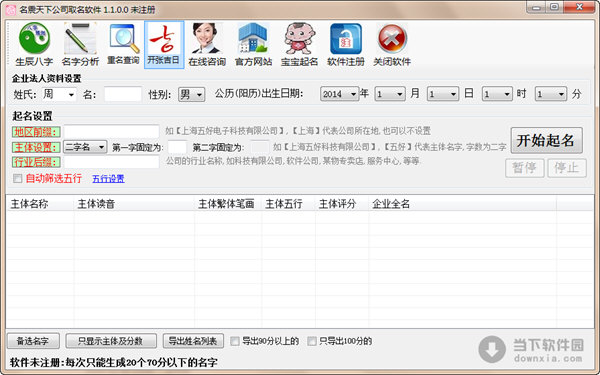Click 开始起名 start button
Viewport: 600px width, 375px height.
[x=546, y=140]
